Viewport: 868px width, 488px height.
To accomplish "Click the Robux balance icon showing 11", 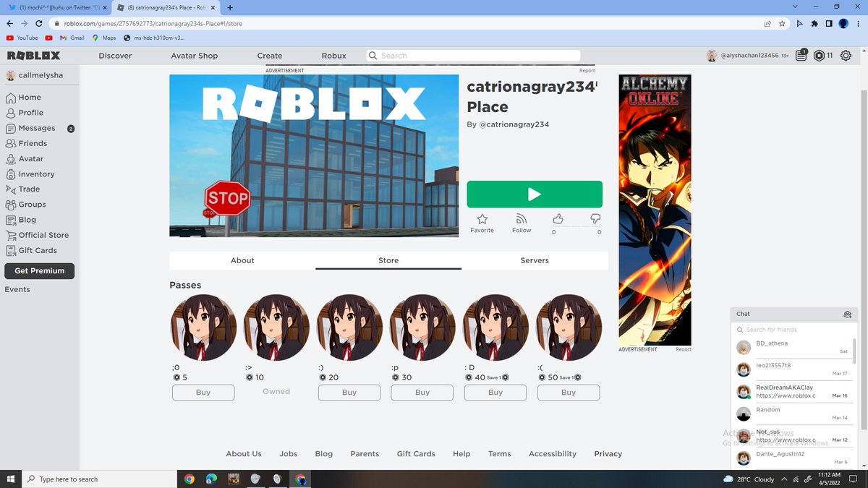I will (x=819, y=56).
